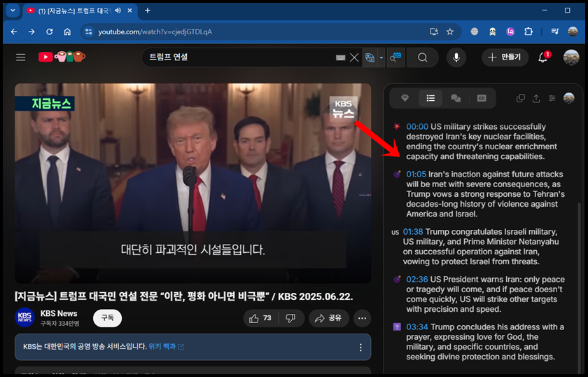The height and width of the screenshot is (377, 588).
Task: Open summary panel settings sliders icon
Action: (552, 98)
